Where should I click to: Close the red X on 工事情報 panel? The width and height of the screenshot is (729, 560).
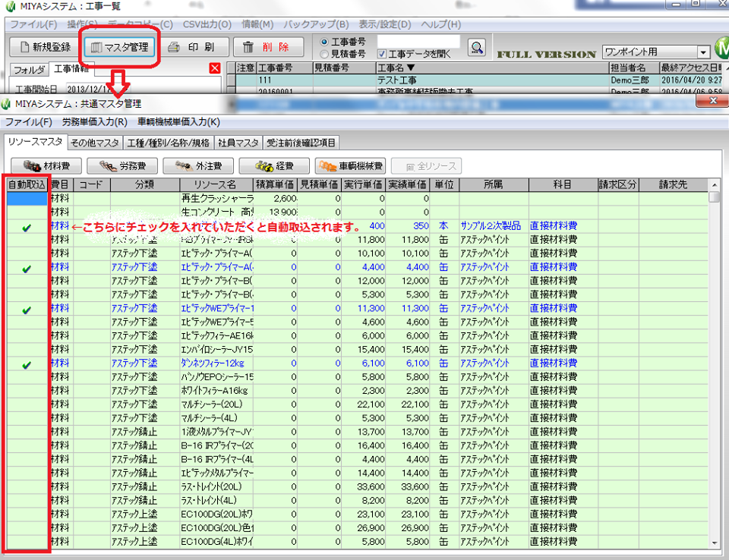coord(215,68)
